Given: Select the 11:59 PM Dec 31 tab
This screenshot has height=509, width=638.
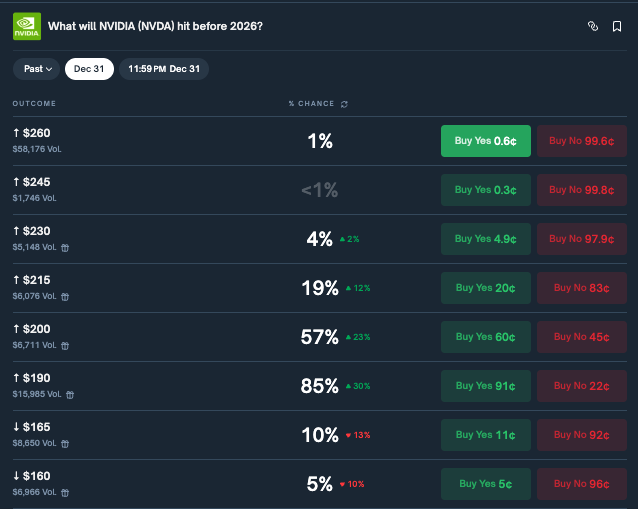Looking at the screenshot, I should (164, 69).
